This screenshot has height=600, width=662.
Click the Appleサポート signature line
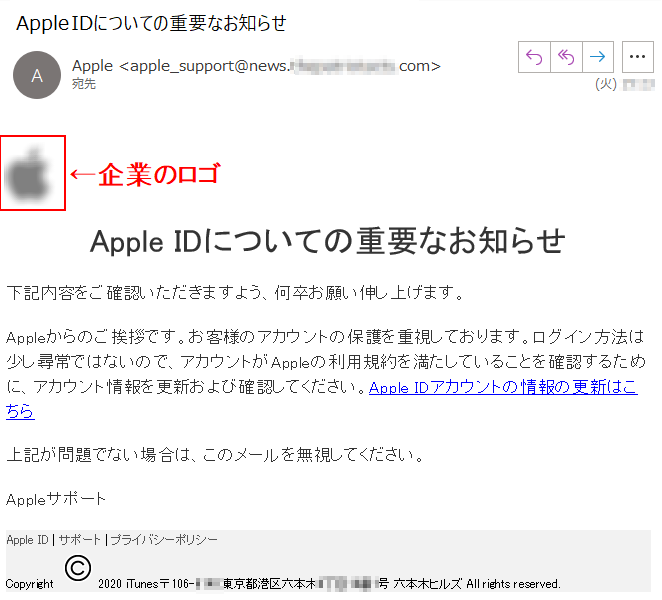[x=56, y=499]
